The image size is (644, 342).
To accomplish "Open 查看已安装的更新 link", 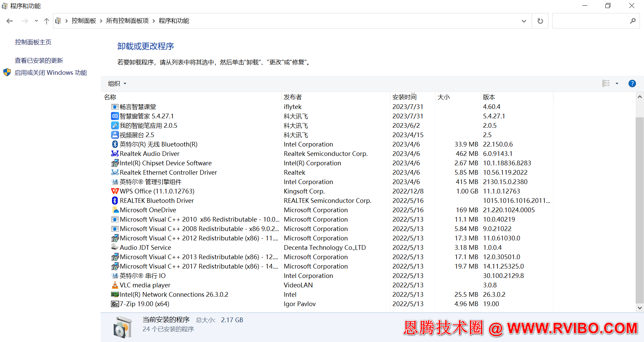I will [x=39, y=60].
